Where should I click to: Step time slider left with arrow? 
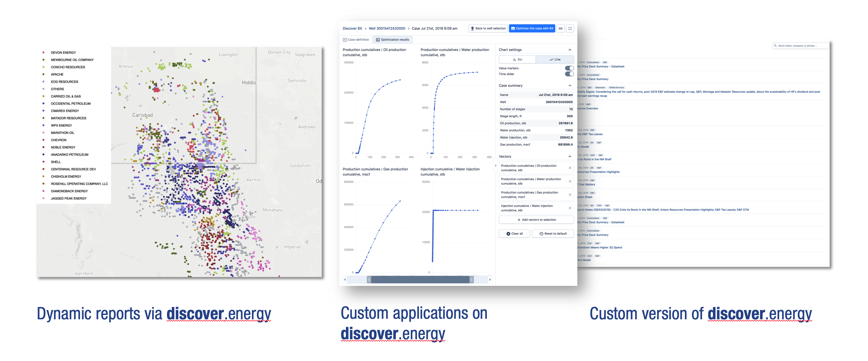tap(345, 279)
